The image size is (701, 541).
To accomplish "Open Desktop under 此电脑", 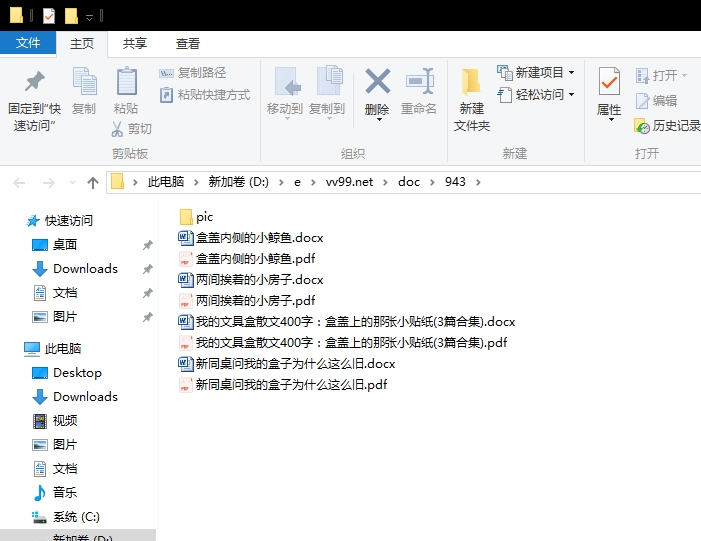I will tap(67, 373).
